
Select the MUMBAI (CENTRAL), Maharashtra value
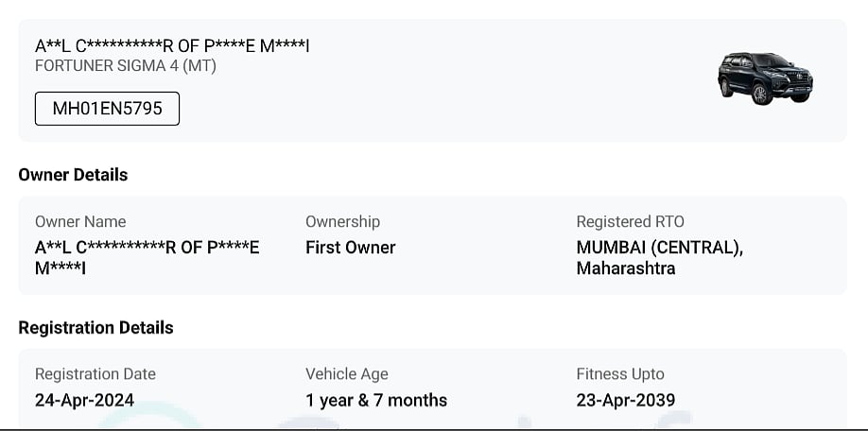(659, 257)
